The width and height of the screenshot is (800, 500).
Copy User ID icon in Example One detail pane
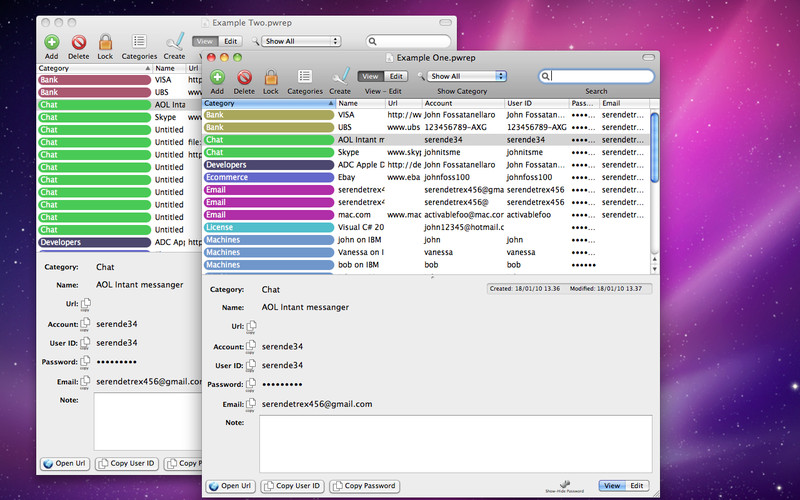(x=251, y=366)
